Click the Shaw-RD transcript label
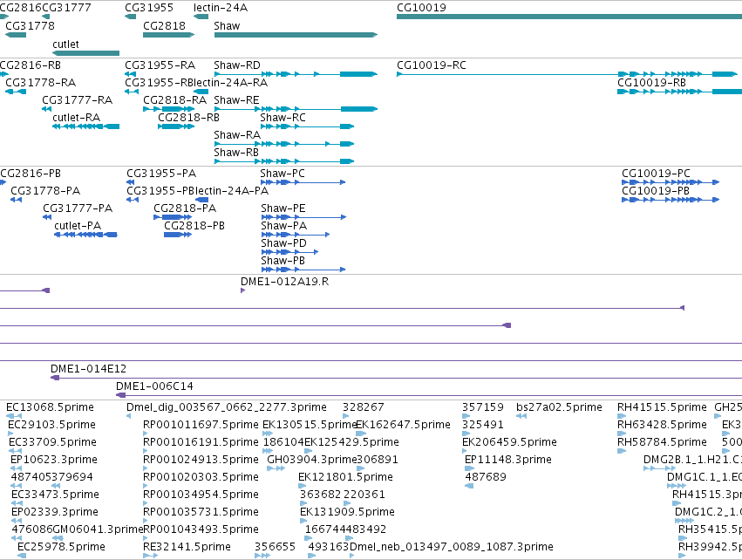Image resolution: width=742 pixels, height=560 pixels. coord(236,65)
